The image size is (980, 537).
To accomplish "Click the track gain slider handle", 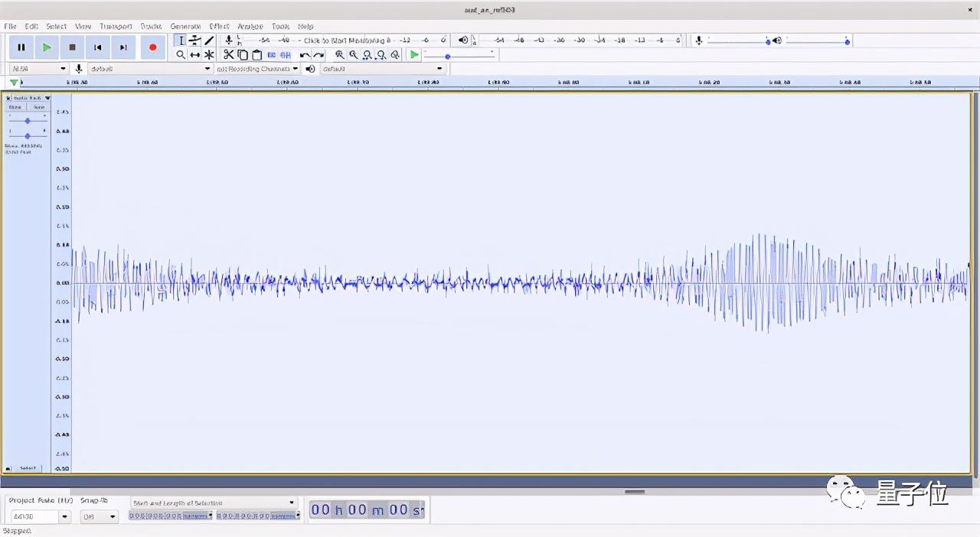I will coord(28,121).
